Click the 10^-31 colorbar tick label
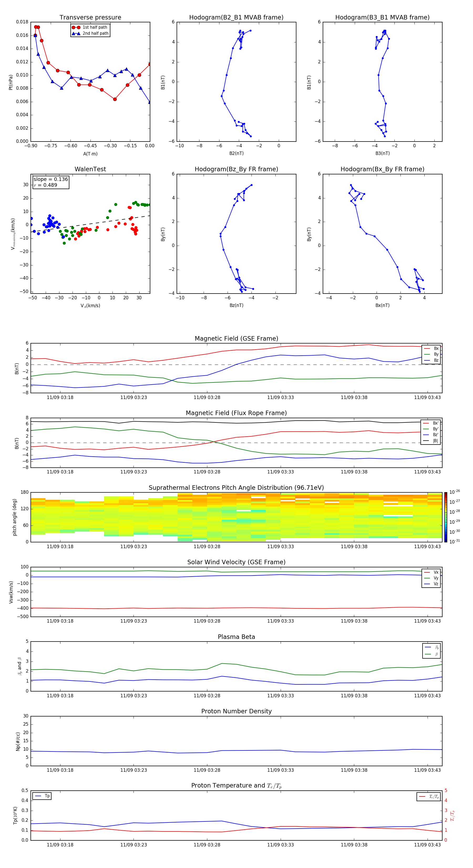 (455, 542)
